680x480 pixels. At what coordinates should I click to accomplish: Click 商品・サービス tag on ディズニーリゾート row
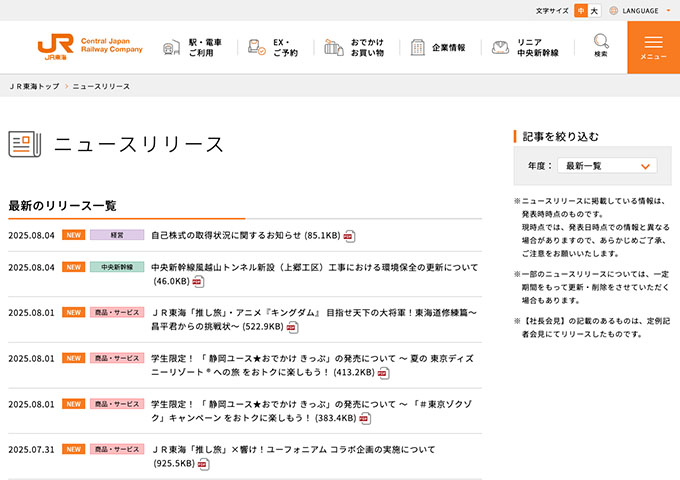(x=117, y=358)
